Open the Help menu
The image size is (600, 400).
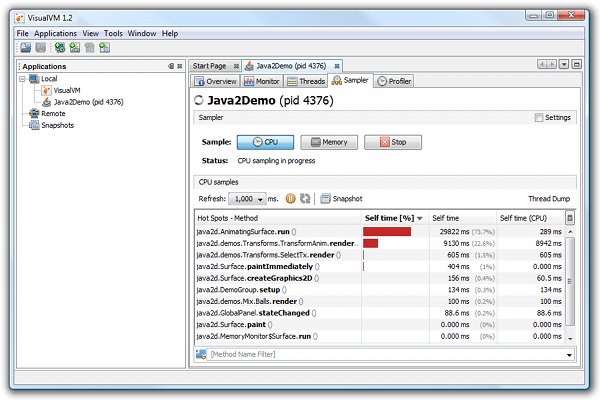[x=170, y=34]
